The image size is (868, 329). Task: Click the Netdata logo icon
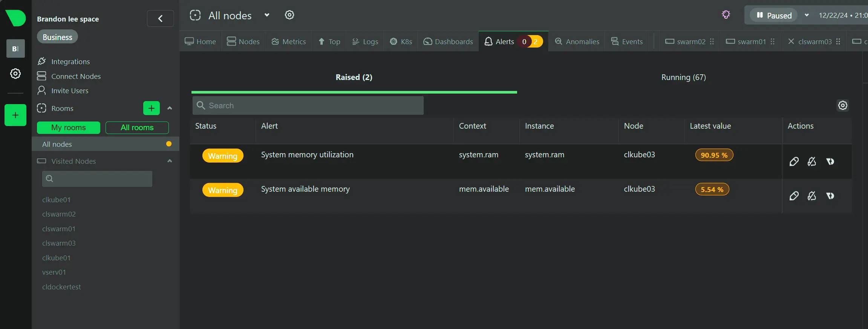click(15, 18)
